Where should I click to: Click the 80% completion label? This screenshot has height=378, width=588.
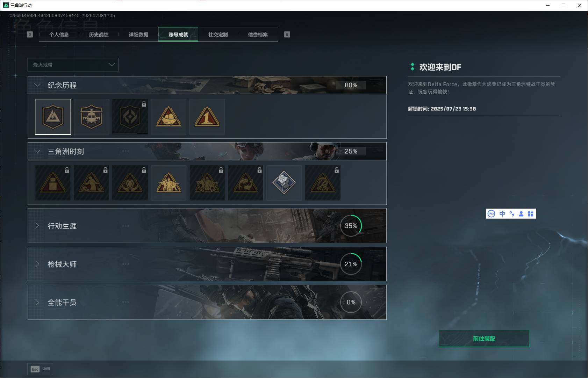tap(351, 85)
